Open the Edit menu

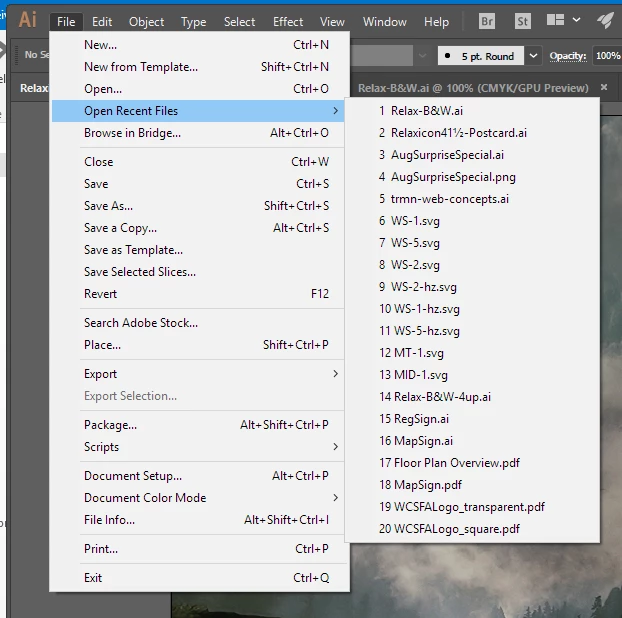[x=102, y=22]
